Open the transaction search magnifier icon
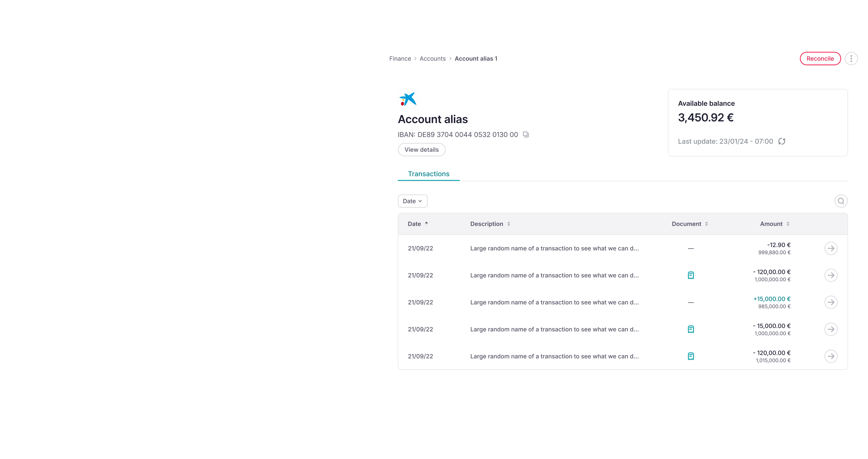This screenshot has width=868, height=459. point(841,201)
